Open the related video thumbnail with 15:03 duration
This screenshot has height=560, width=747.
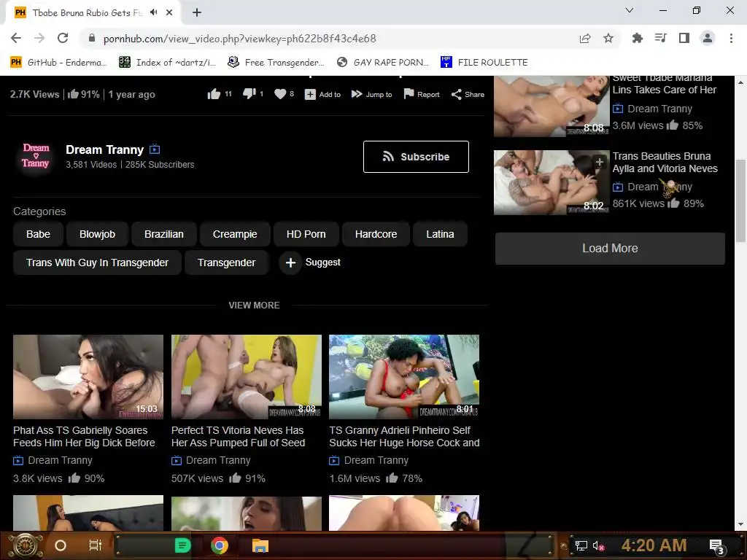click(x=88, y=377)
